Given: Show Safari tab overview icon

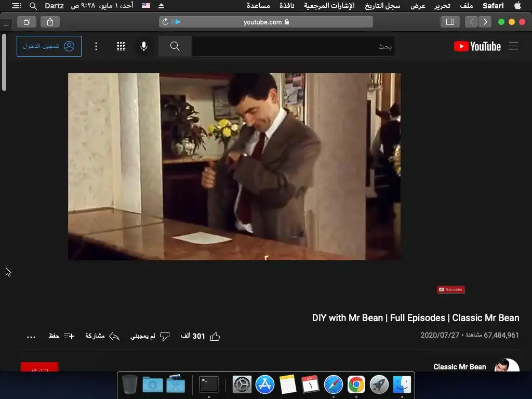Looking at the screenshot, I should coord(27,22).
